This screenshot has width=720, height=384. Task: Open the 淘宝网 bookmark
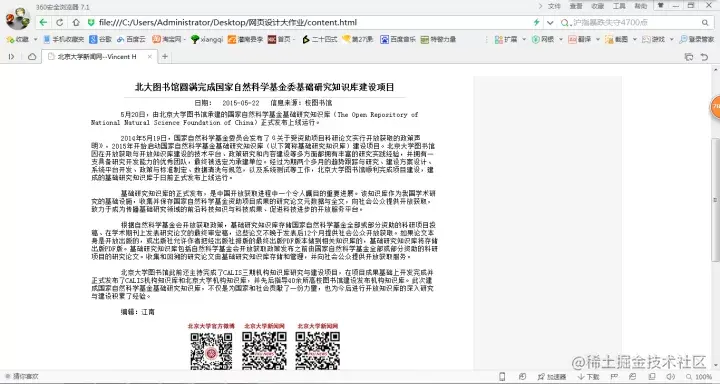click(x=167, y=40)
